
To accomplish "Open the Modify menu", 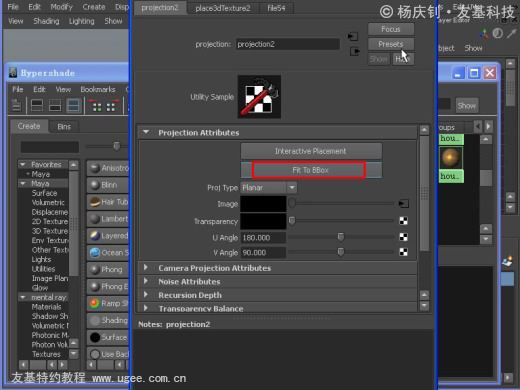I will pos(62,7).
